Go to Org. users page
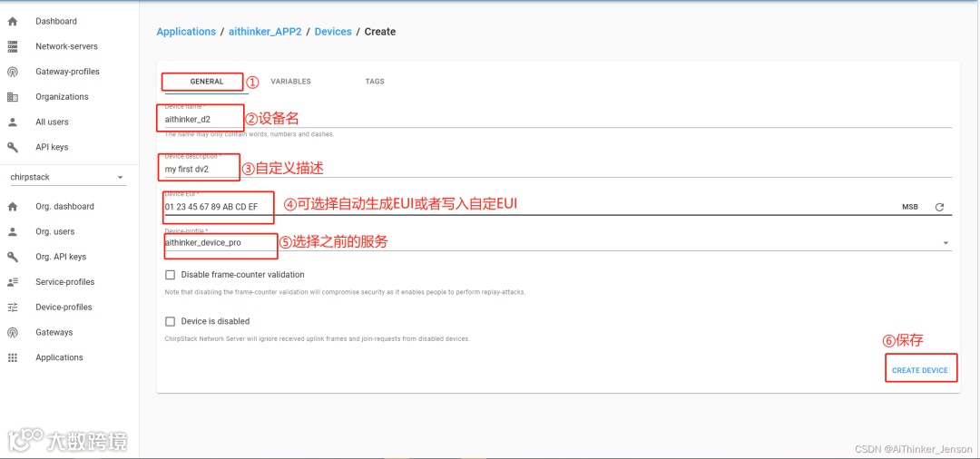Image resolution: width=980 pixels, height=459 pixels. point(55,231)
